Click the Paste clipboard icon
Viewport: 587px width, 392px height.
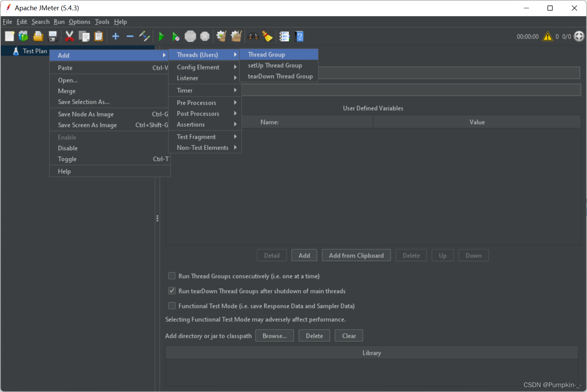pyautogui.click(x=99, y=36)
